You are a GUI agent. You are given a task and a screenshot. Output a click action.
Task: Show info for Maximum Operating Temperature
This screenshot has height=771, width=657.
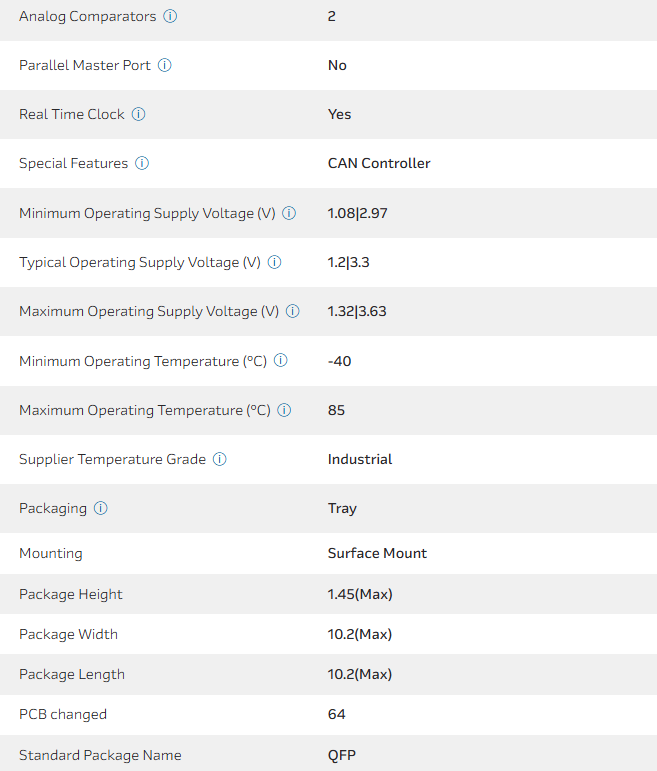[x=284, y=410]
